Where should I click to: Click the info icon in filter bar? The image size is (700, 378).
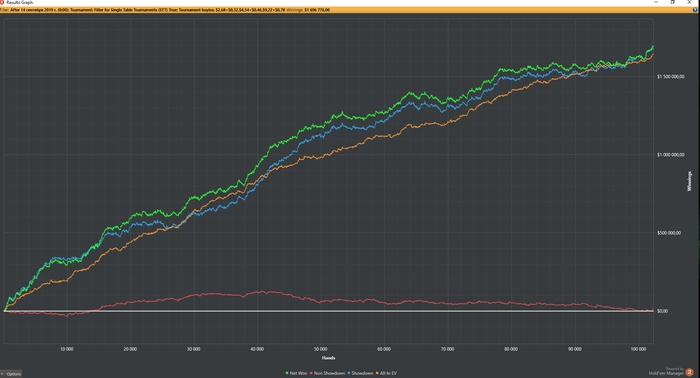[x=695, y=10]
